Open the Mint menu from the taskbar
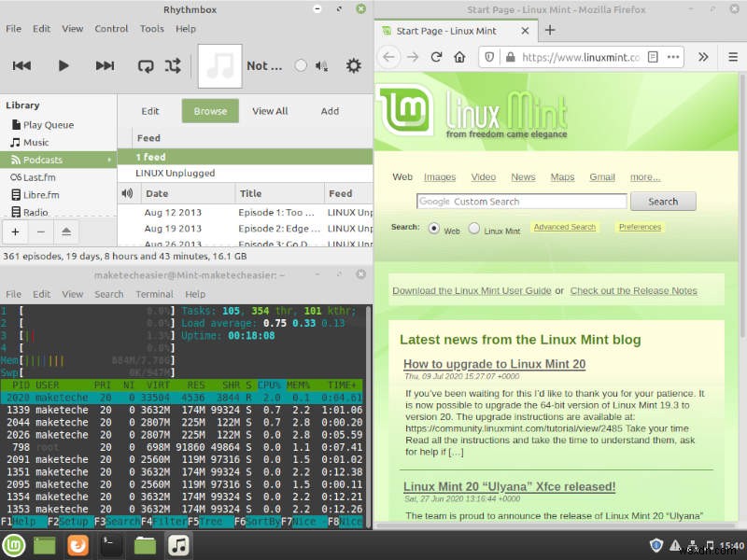This screenshot has width=747, height=560. pos(14,545)
